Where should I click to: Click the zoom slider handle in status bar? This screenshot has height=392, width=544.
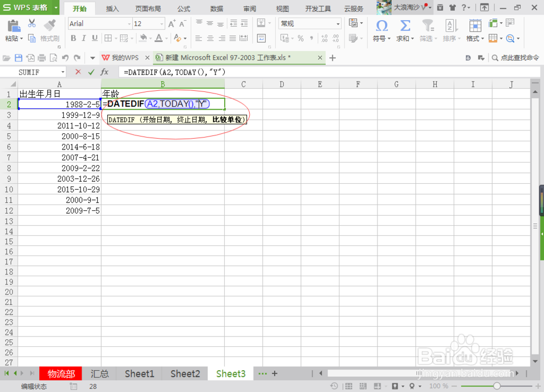click(497, 386)
